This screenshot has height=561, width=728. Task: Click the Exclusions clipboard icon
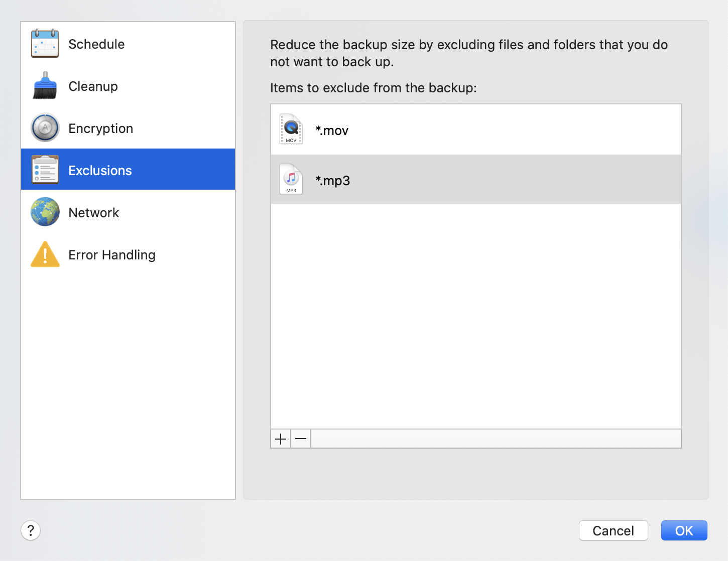(x=45, y=170)
